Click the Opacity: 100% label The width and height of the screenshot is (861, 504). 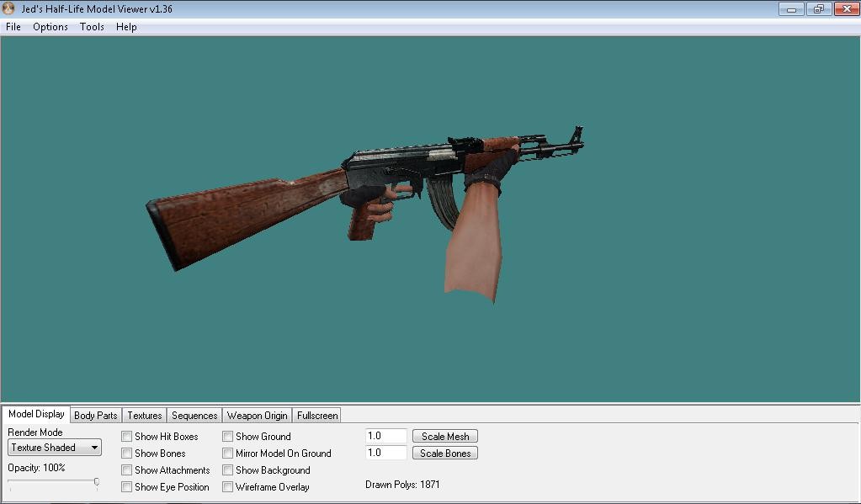pos(36,468)
